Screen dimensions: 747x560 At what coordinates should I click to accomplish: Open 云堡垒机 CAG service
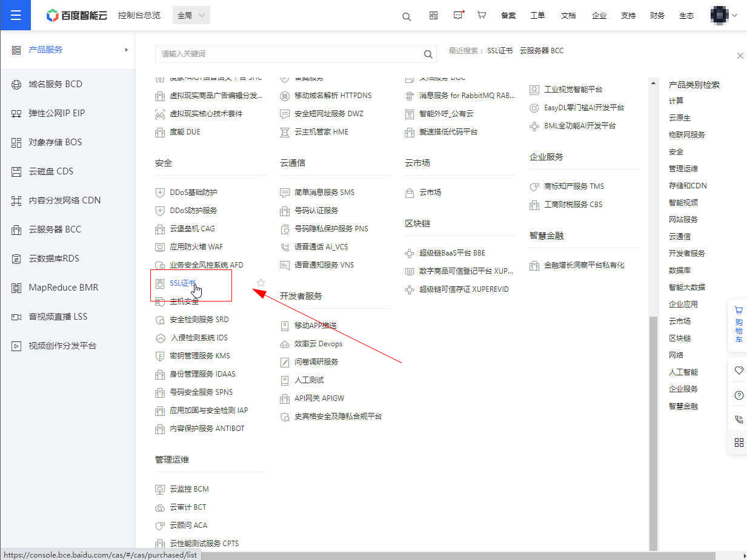pyautogui.click(x=192, y=229)
